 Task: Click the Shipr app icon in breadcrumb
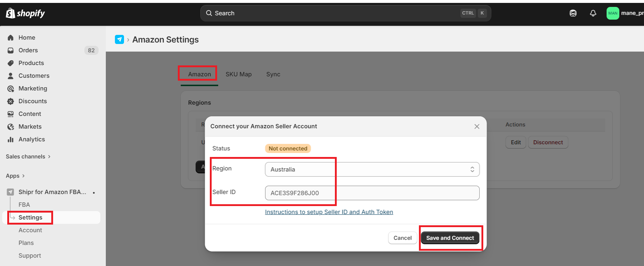pos(119,40)
